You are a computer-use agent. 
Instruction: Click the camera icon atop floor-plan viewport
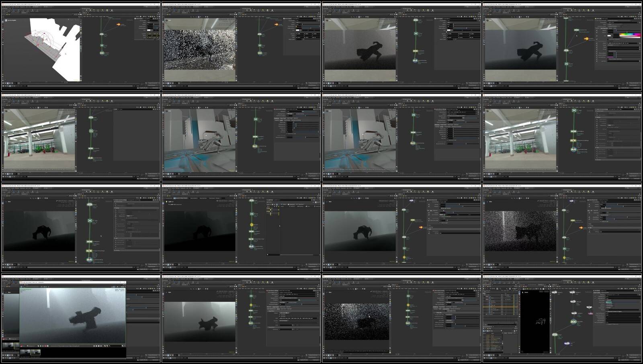(6, 20)
